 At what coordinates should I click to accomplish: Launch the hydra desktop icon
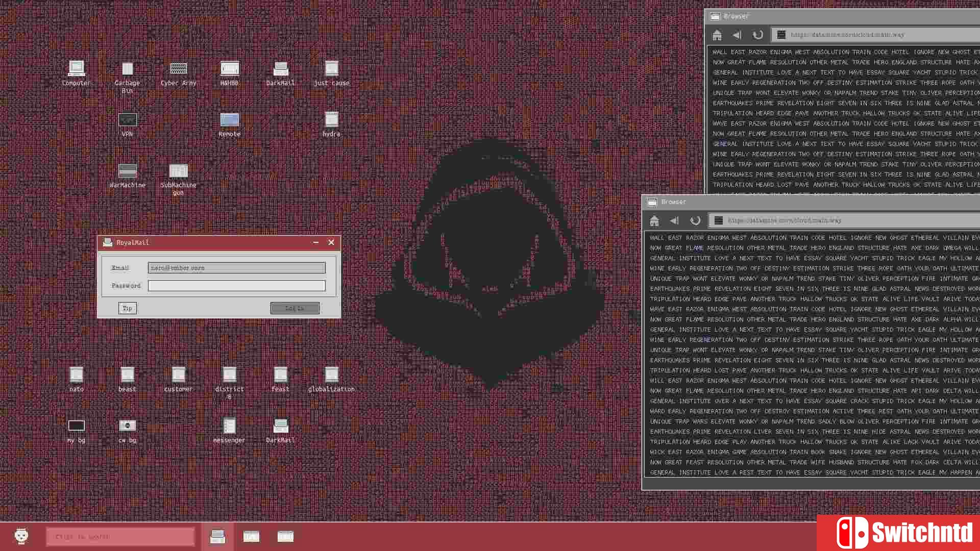(x=331, y=124)
